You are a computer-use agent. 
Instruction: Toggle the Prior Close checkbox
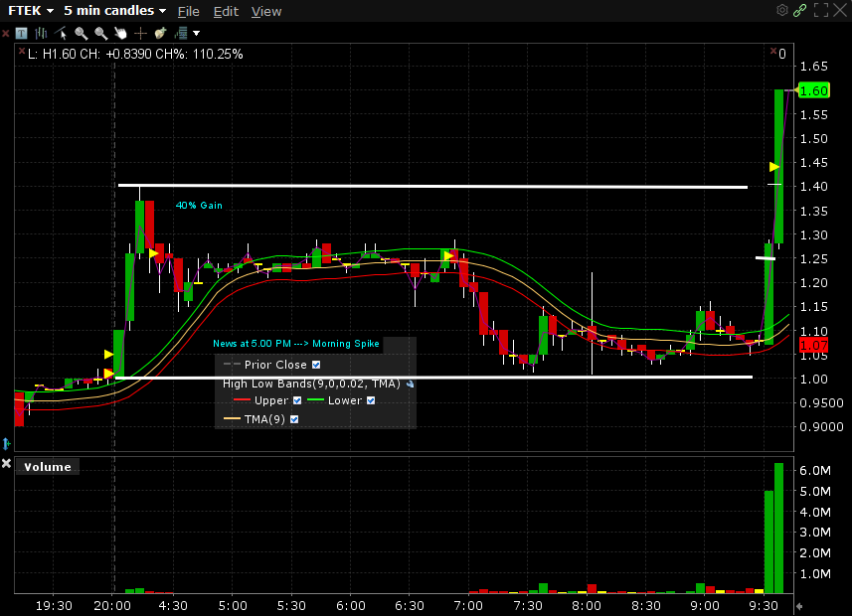316,365
